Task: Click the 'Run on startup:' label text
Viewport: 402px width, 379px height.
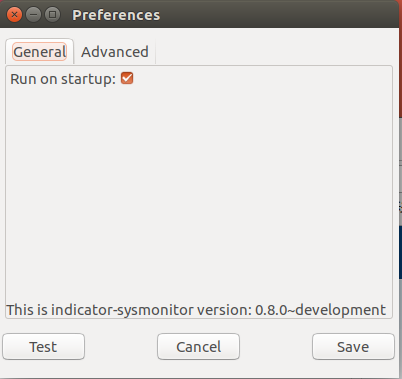Action: 63,79
